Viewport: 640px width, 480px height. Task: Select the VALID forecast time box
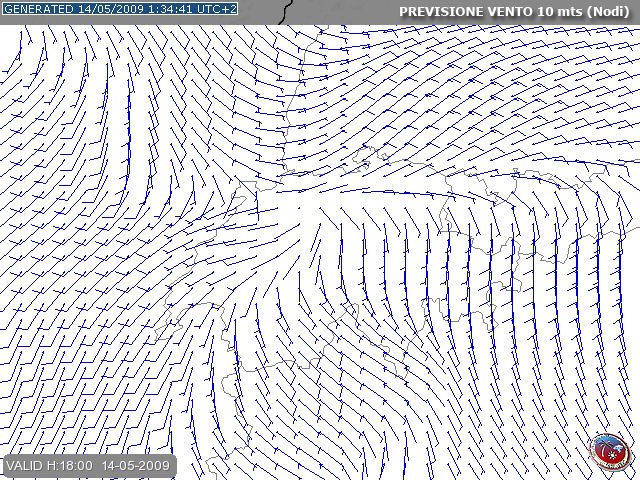click(x=90, y=466)
